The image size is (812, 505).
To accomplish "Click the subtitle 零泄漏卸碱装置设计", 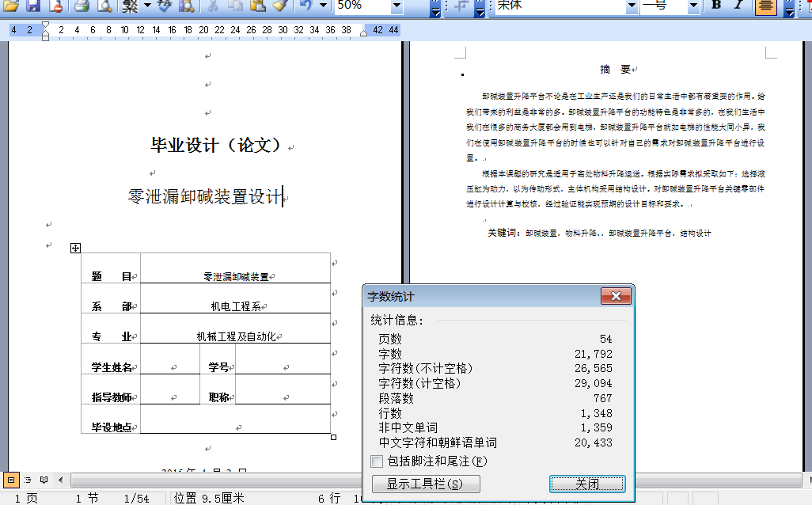I will pos(205,197).
